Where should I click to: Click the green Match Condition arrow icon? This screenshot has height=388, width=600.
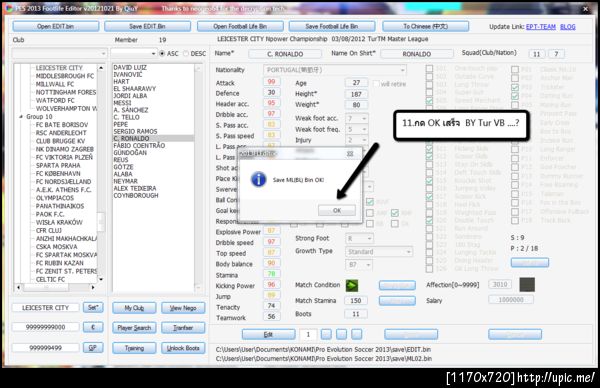[x=352, y=285]
